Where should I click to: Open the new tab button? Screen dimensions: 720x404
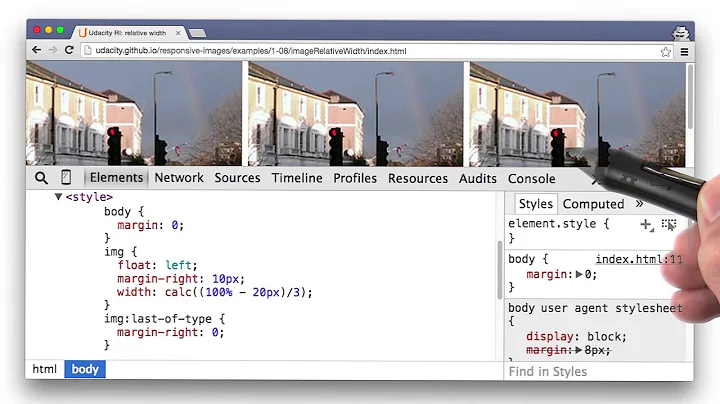(x=197, y=33)
